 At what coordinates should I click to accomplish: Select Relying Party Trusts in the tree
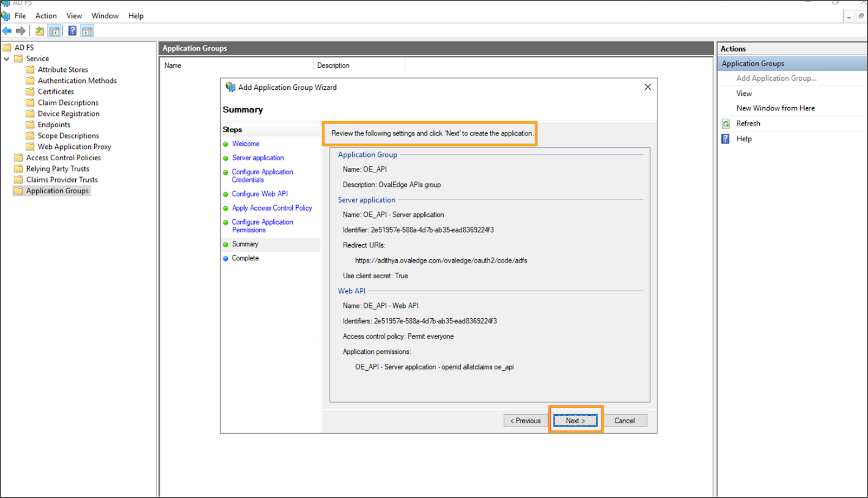pos(57,169)
